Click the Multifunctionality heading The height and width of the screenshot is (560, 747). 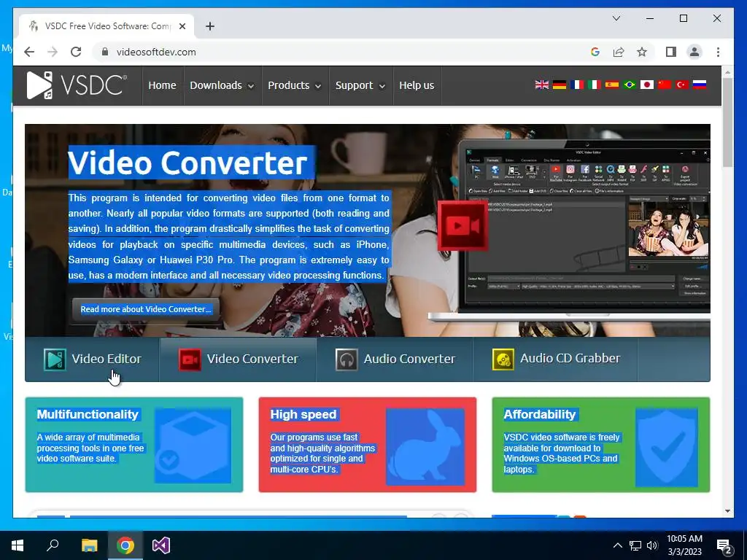pos(88,414)
